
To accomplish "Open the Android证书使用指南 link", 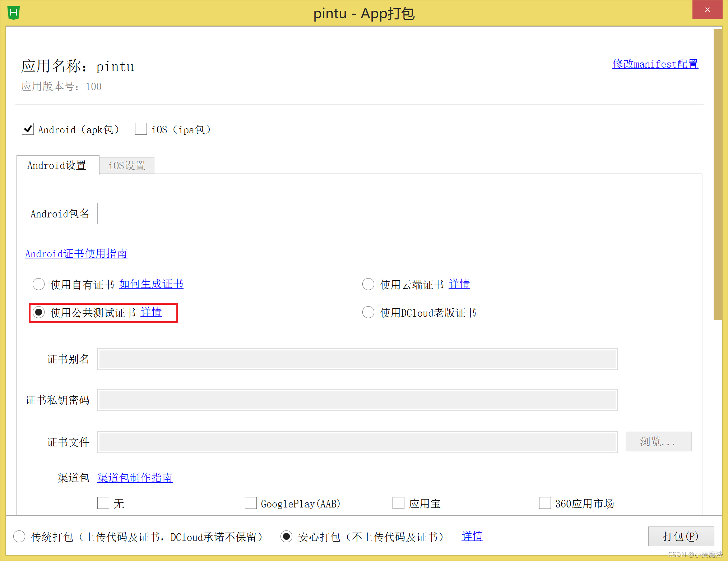I will [76, 254].
